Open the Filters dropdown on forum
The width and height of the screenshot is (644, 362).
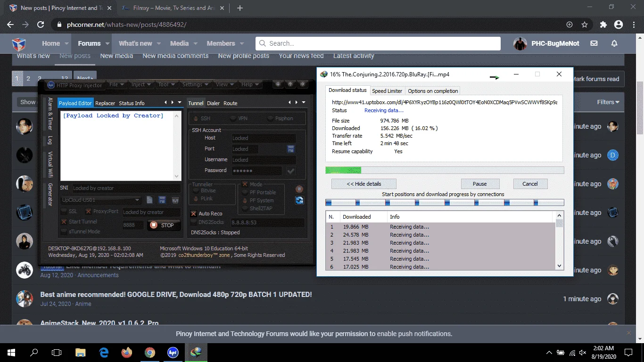[x=608, y=102]
